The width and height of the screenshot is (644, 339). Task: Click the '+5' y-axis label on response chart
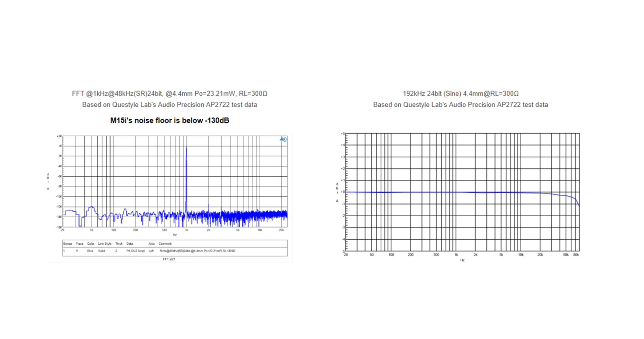[x=343, y=134]
